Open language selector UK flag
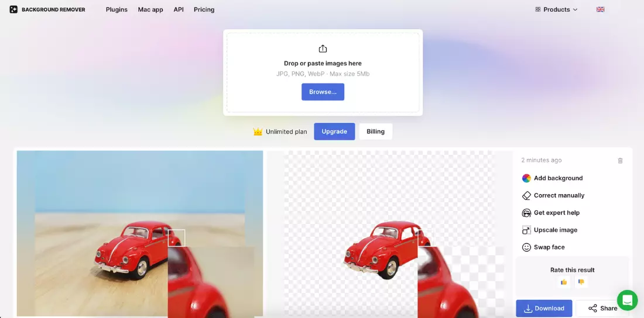The height and width of the screenshot is (318, 644). [x=601, y=9]
